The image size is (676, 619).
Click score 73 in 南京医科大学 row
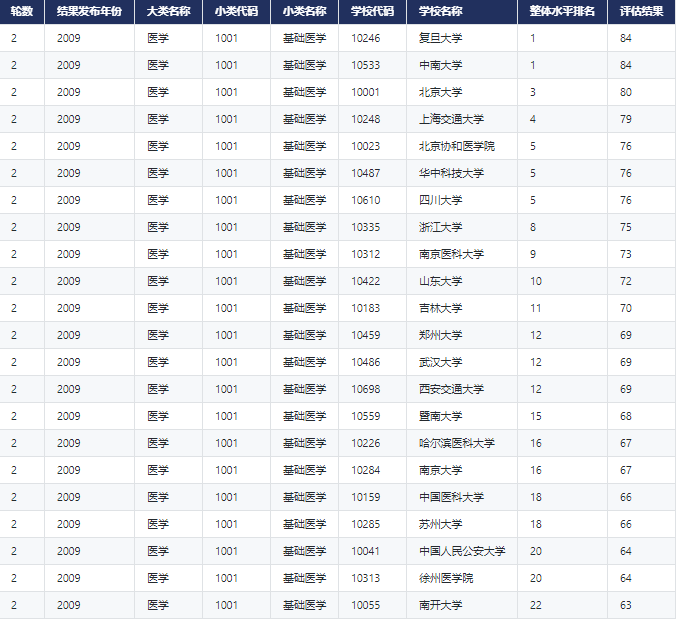click(x=626, y=254)
